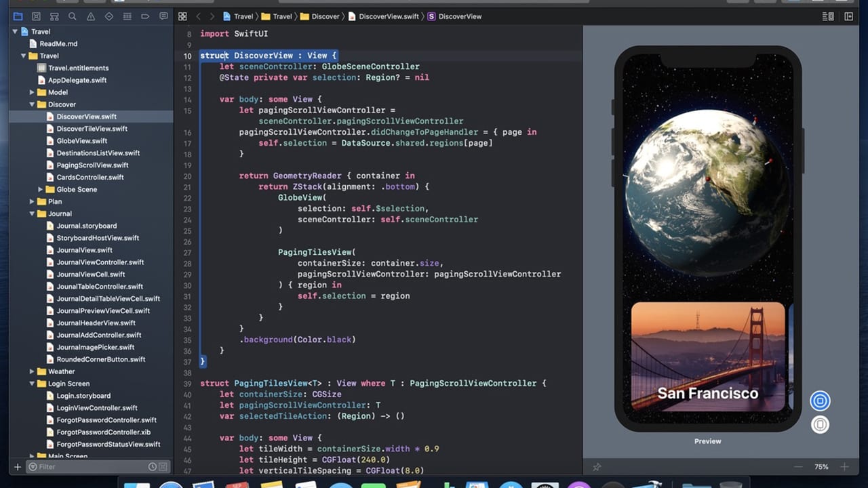This screenshot has height=488, width=868.
Task: Zoom in the preview canvas
Action: pyautogui.click(x=844, y=467)
